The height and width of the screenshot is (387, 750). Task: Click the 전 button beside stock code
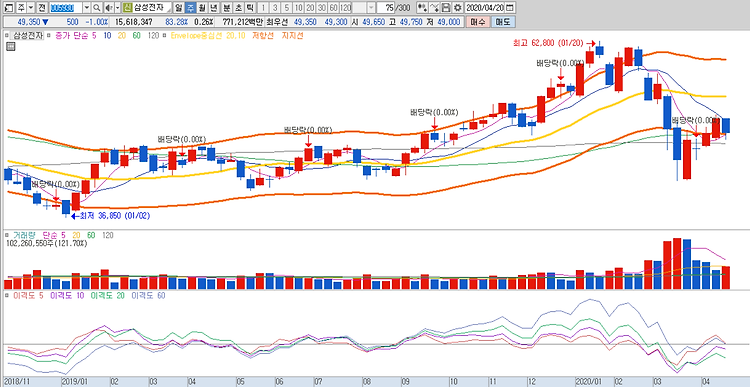(x=42, y=8)
